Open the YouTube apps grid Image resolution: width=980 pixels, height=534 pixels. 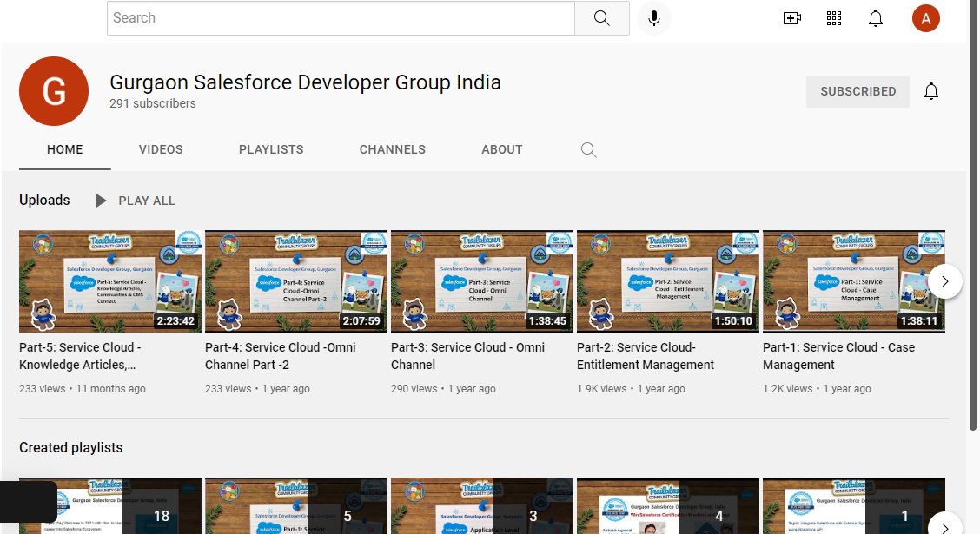(x=834, y=18)
